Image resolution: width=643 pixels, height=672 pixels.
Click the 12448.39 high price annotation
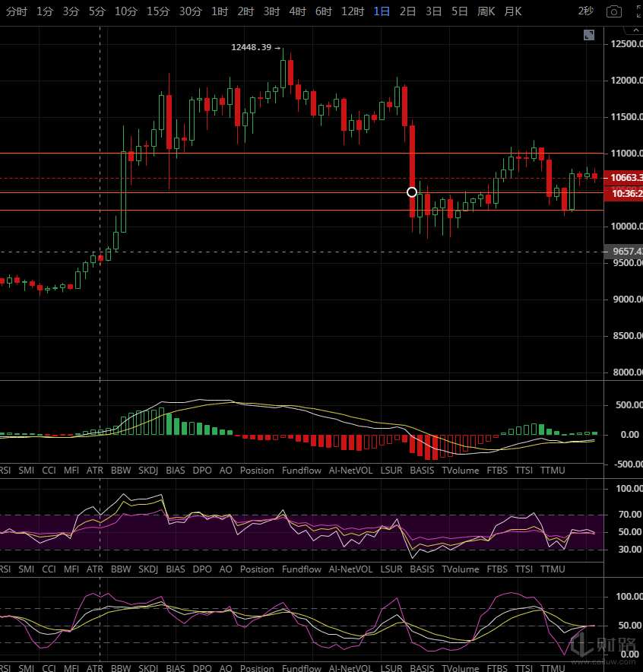252,47
